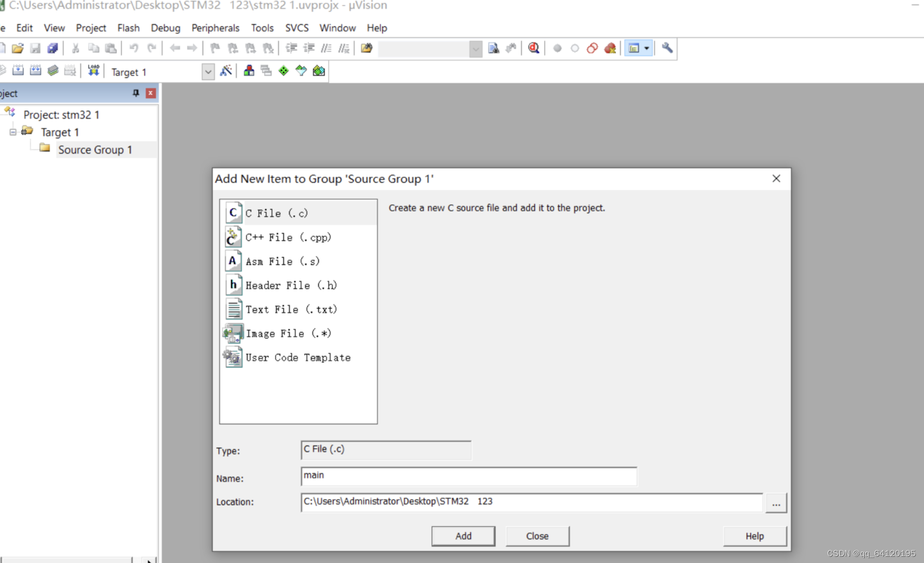The image size is (924, 563).
Task: Click the Disable All Breakpoints icon
Action: 592,48
